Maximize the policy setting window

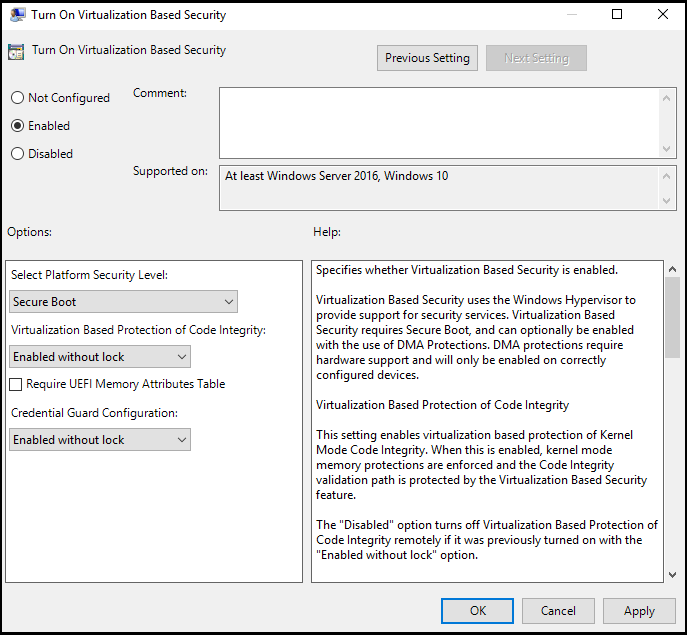point(617,15)
